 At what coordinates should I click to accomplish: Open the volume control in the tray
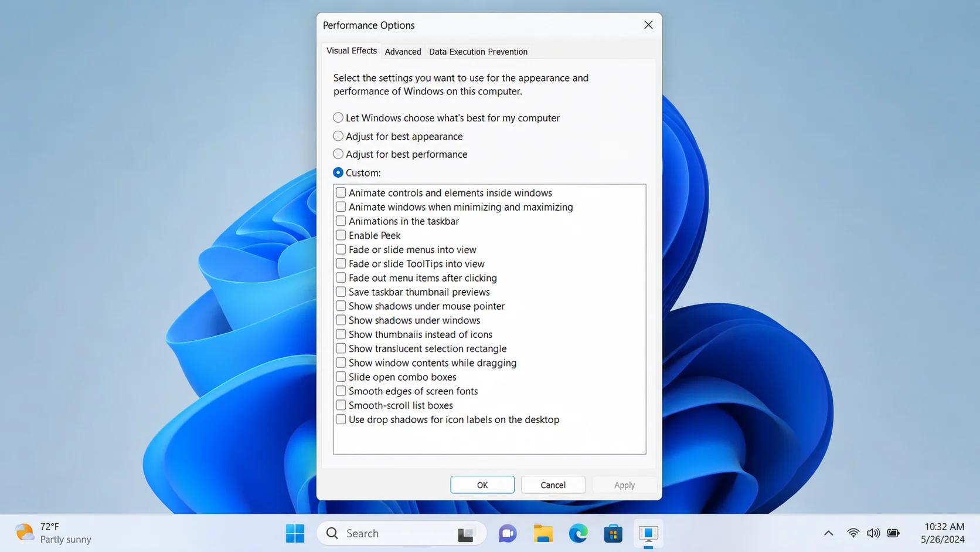click(873, 533)
